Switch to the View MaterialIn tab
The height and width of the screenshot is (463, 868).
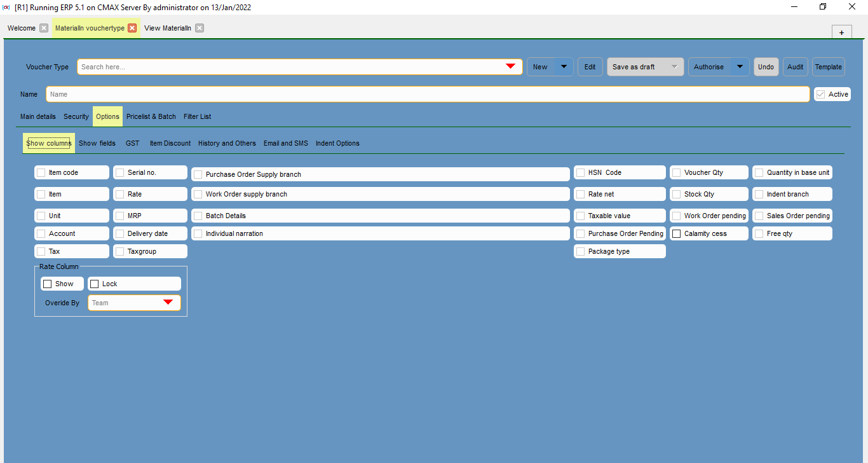168,28
